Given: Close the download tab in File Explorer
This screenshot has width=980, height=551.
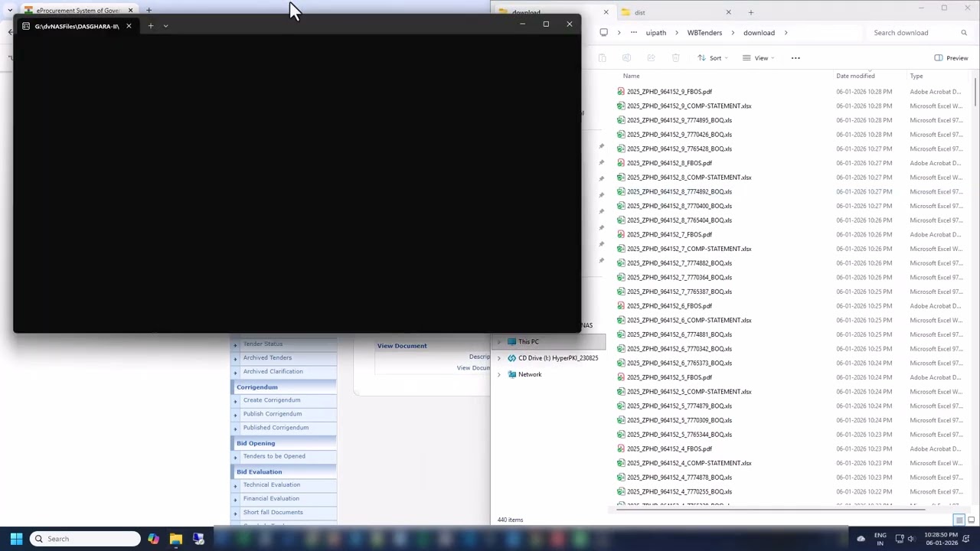Looking at the screenshot, I should point(606,12).
